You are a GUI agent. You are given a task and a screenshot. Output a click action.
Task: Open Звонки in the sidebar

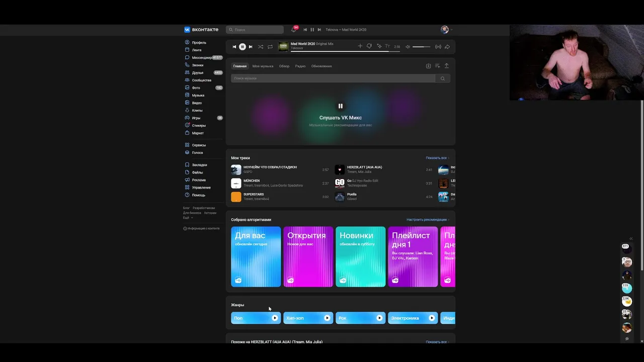pos(198,65)
